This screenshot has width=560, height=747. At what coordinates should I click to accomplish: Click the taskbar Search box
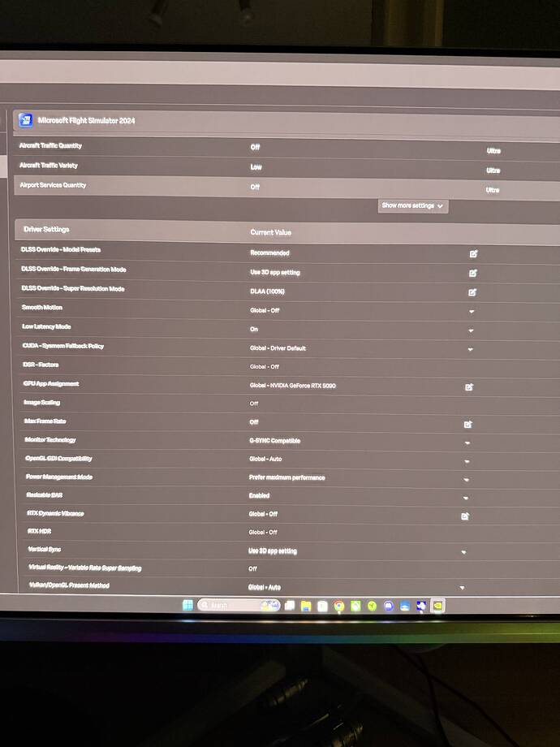coord(238,605)
